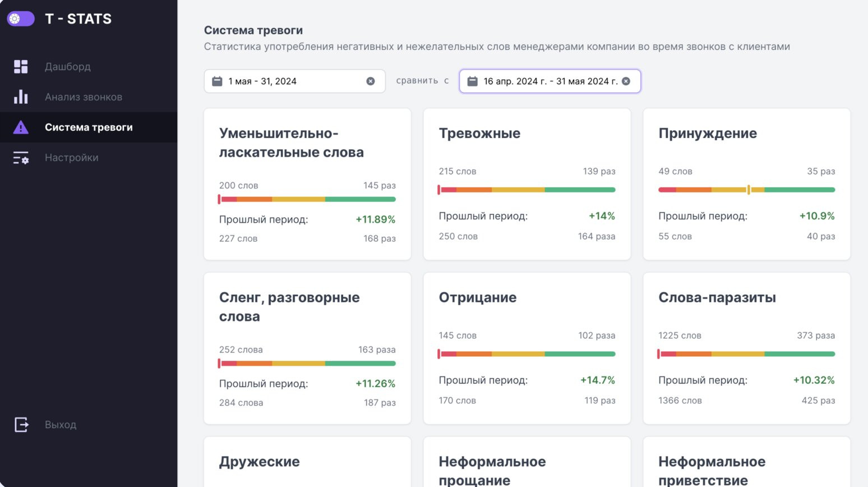Clear the comparison date range 16 апр. - 31 мая
This screenshot has width=868, height=487.
626,81
